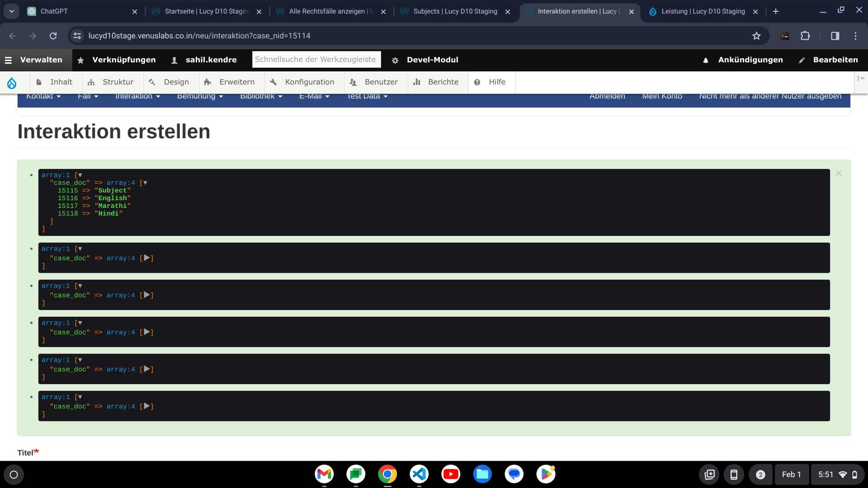Viewport: 868px width, 488px height.
Task: Dismiss the green debug message box
Action: click(x=839, y=174)
